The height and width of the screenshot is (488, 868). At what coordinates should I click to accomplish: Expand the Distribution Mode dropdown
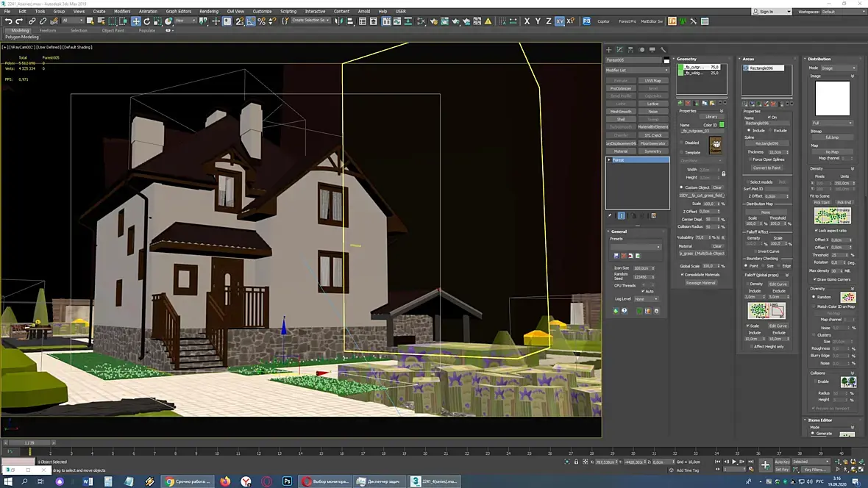coord(838,68)
